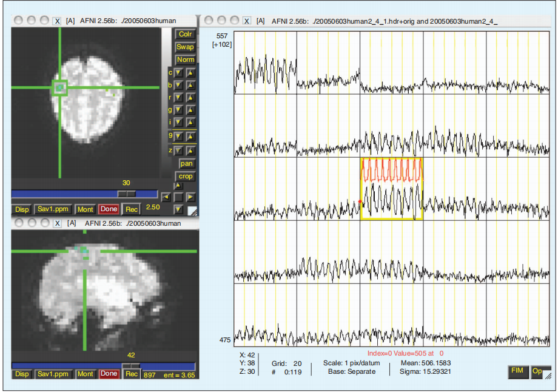Click the axial slice slider at 30
This screenshot has height=392, width=558.
[126, 193]
